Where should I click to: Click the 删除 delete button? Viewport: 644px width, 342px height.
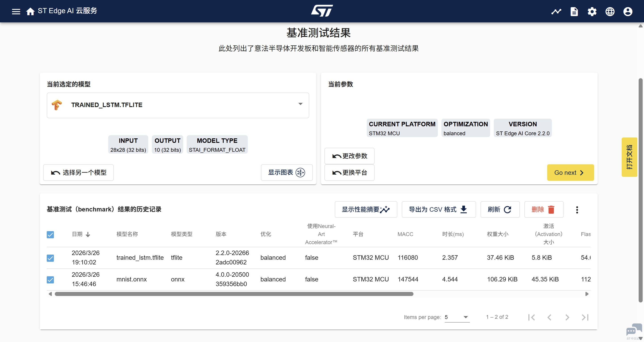coord(544,209)
